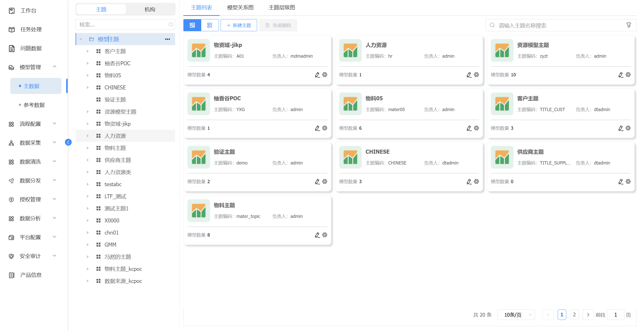Select the 主题 segment toggle
The height and width of the screenshot is (331, 644).
click(101, 9)
